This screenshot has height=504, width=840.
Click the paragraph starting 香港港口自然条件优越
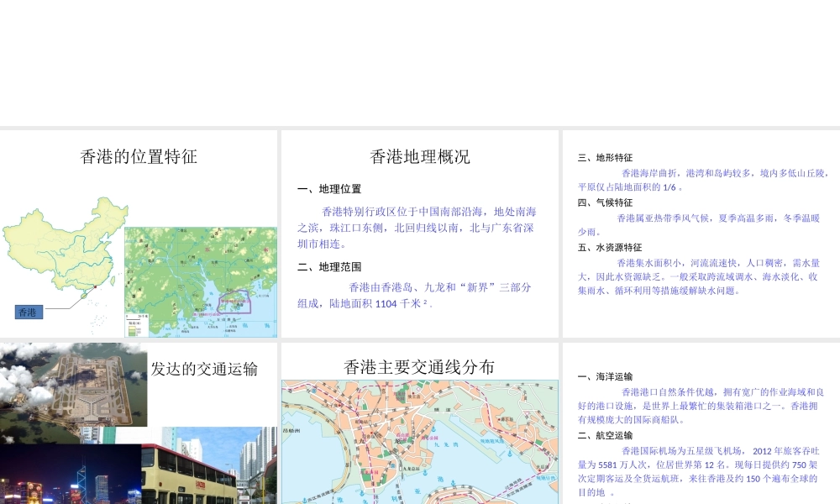701,406
